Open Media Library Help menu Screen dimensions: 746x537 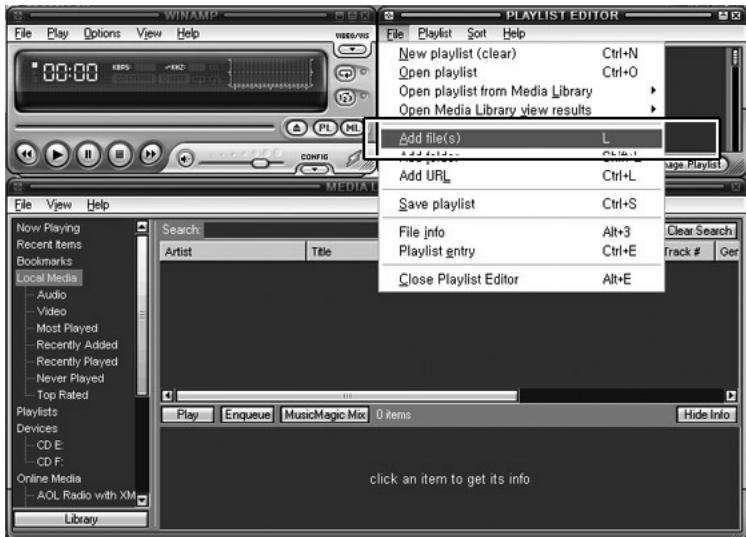pyautogui.click(x=98, y=205)
